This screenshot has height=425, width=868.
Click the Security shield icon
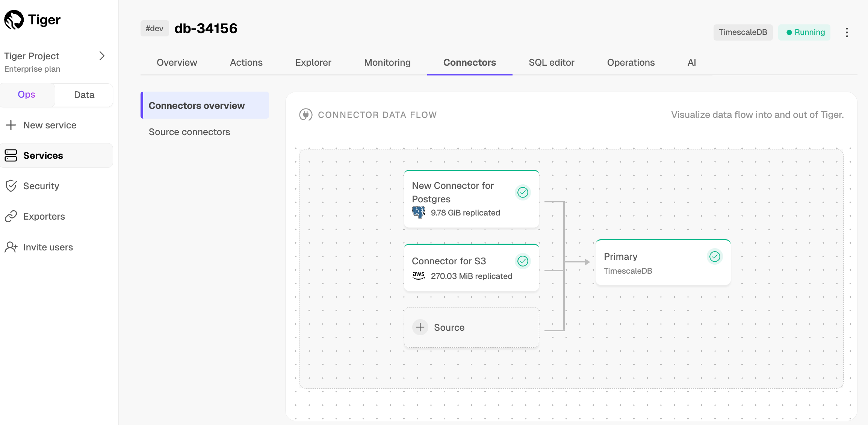tap(11, 186)
